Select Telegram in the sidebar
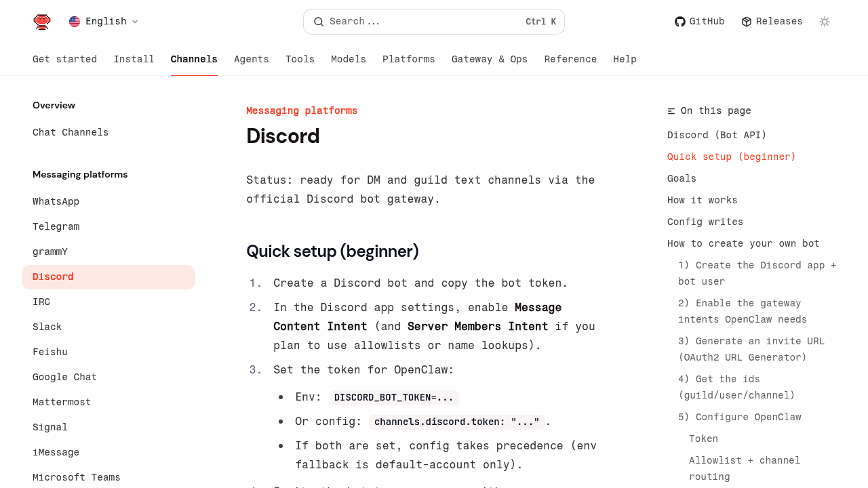The height and width of the screenshot is (488, 868). point(56,226)
